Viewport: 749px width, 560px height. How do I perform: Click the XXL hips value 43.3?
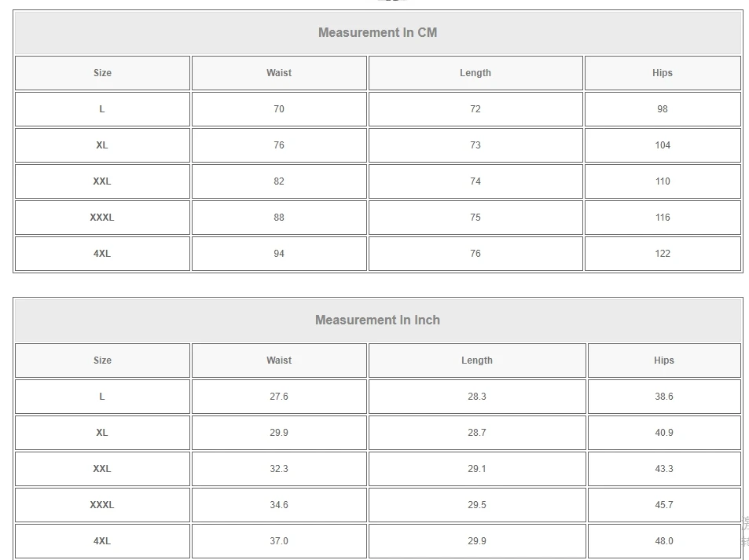(664, 469)
